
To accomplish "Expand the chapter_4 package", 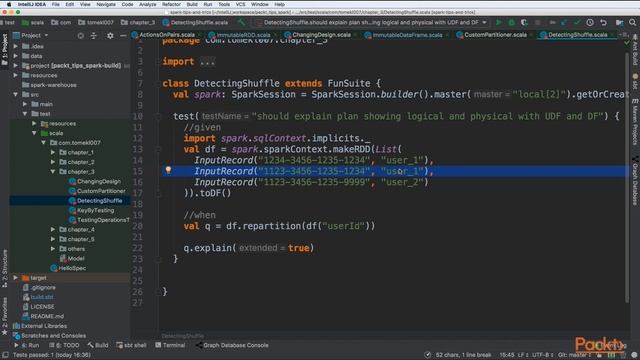I will pos(53,229).
